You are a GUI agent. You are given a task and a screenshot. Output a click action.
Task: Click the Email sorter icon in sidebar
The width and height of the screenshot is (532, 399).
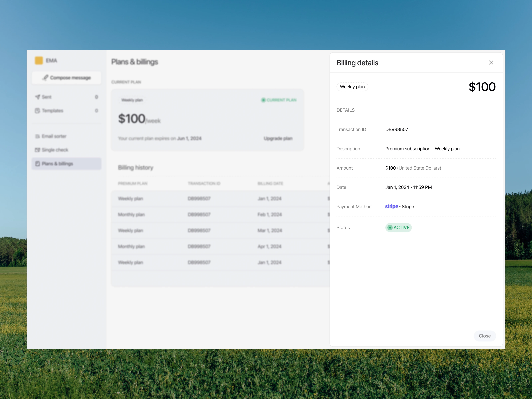(37, 136)
